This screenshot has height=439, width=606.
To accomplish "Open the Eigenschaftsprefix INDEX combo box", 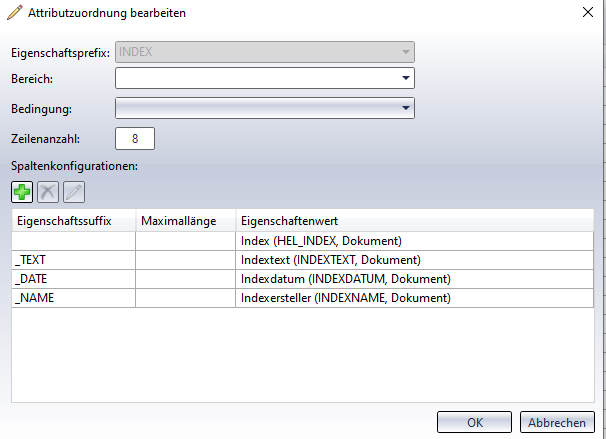I will [x=406, y=50].
